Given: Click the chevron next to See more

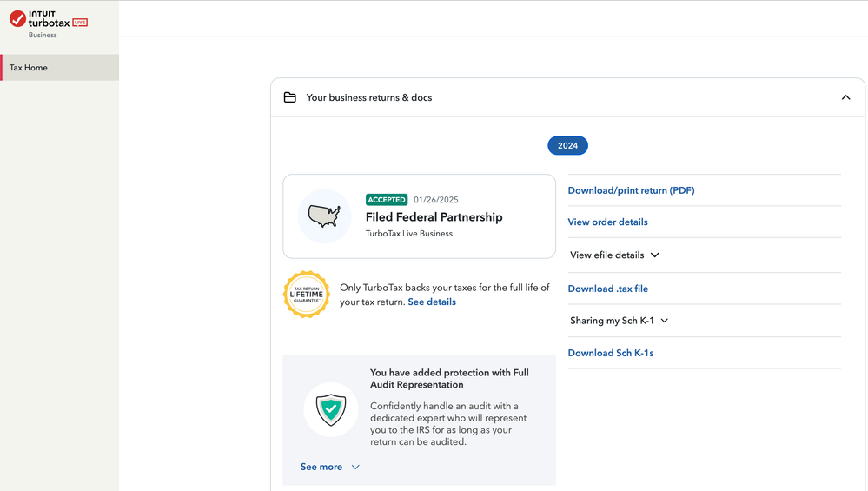Looking at the screenshot, I should pos(355,468).
